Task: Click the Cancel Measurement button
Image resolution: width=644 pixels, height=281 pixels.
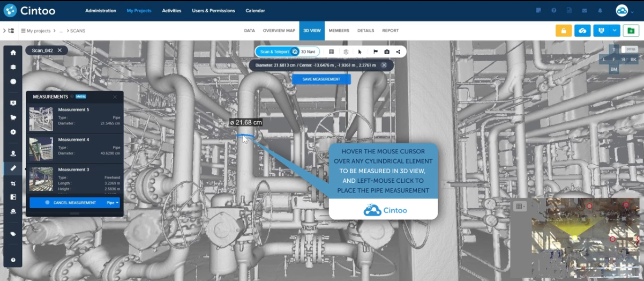Action: (x=67, y=203)
